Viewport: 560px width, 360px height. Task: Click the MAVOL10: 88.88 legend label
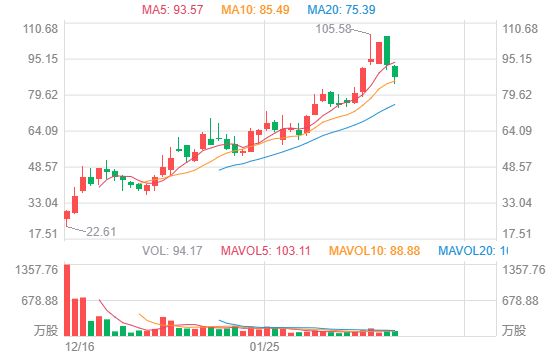374,251
